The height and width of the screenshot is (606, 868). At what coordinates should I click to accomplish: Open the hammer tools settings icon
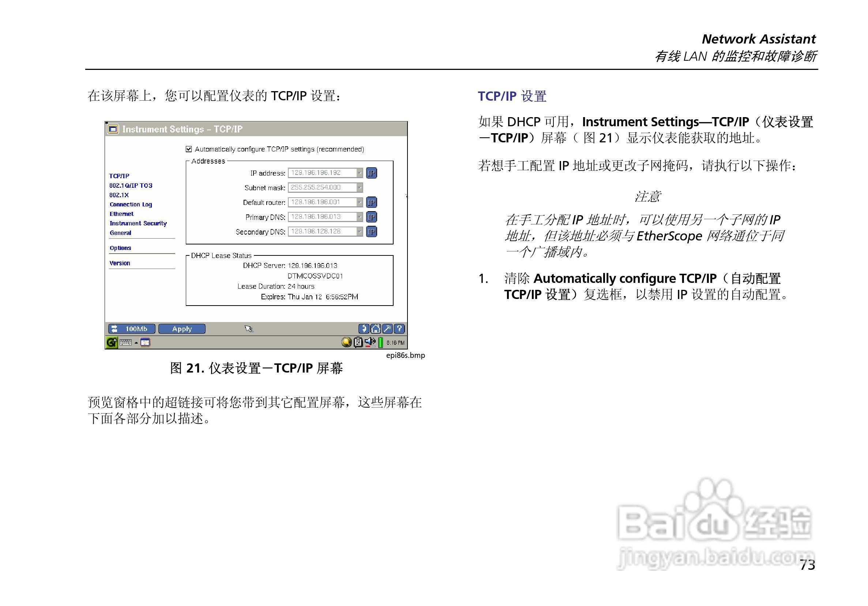(x=387, y=329)
